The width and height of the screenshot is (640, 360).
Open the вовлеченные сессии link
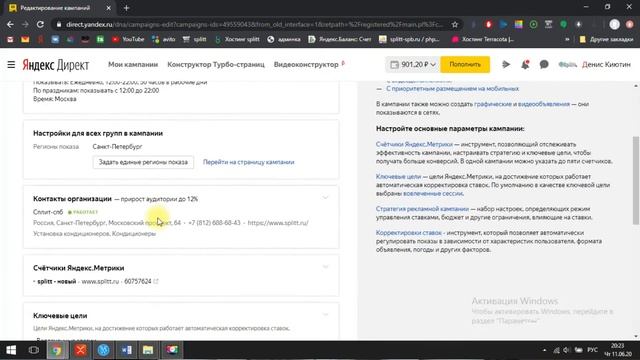coord(433,193)
